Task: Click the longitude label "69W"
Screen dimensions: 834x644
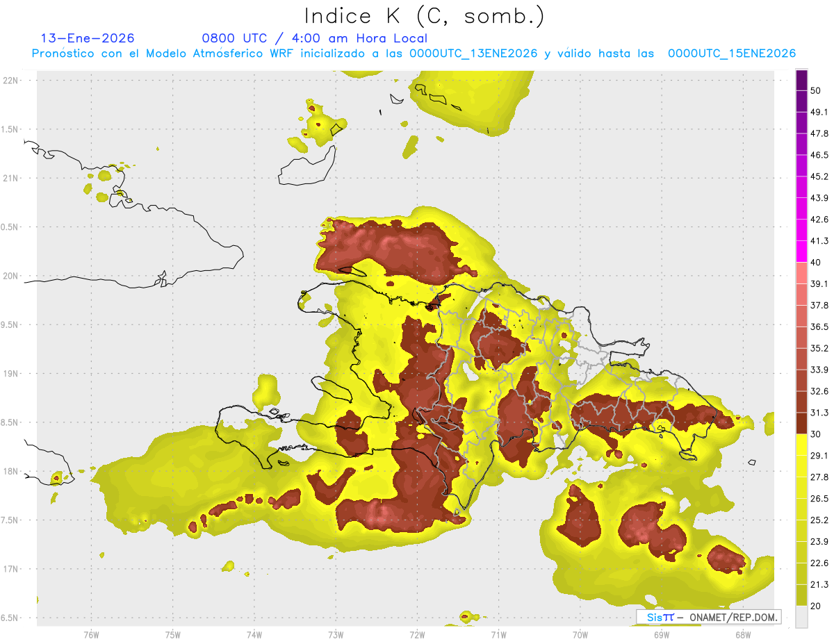Action: (x=661, y=634)
